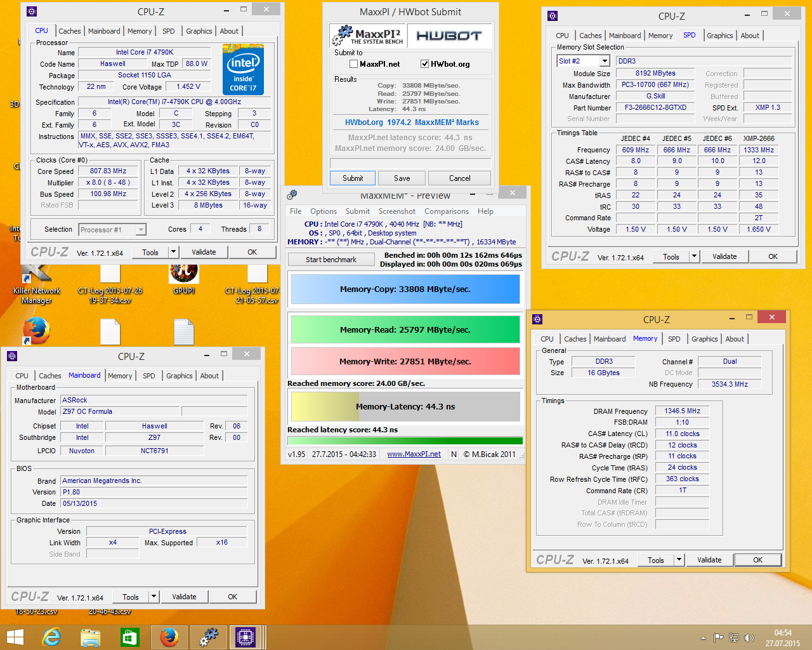Activate the MaxxMEM gear icon in taskbar
This screenshot has height=650, width=812.
208,637
